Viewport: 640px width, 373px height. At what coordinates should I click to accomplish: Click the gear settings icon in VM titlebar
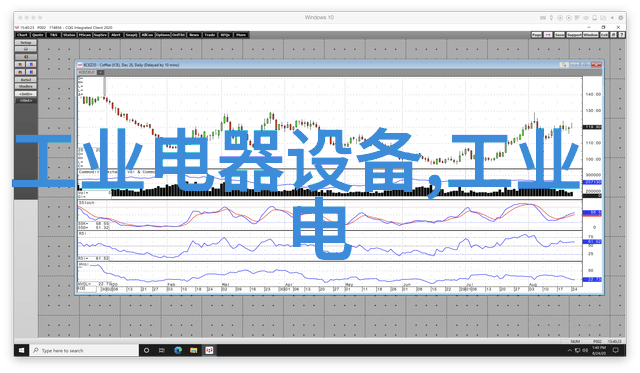click(621, 18)
